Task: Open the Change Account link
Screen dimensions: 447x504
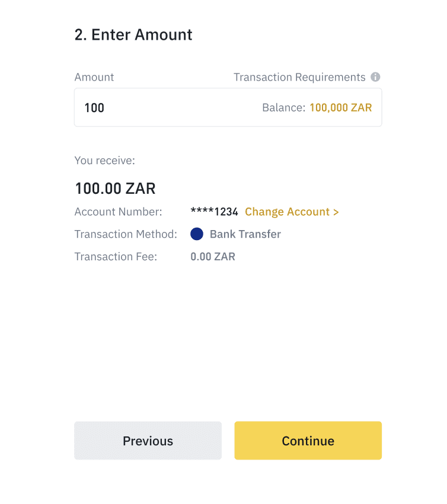Action: 288,212
